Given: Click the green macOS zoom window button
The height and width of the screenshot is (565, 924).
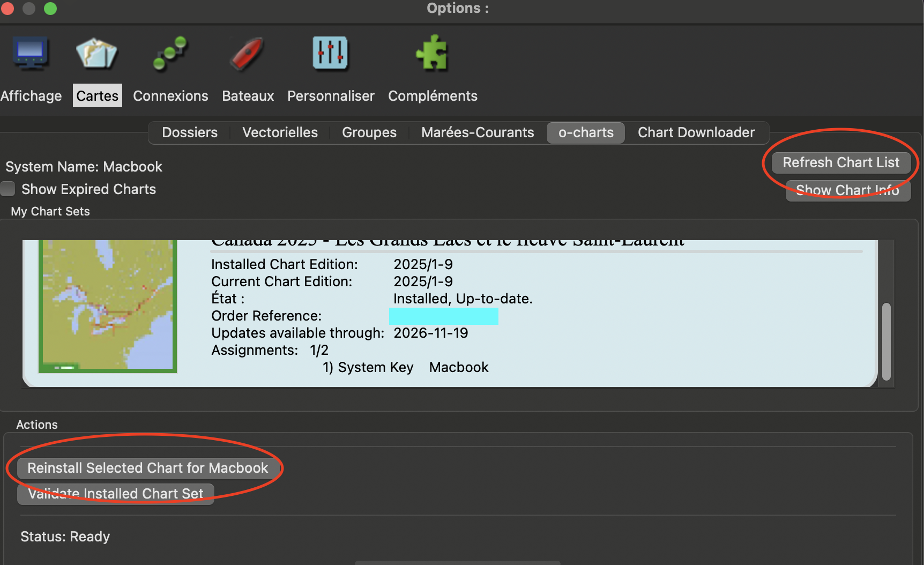Looking at the screenshot, I should (x=50, y=9).
